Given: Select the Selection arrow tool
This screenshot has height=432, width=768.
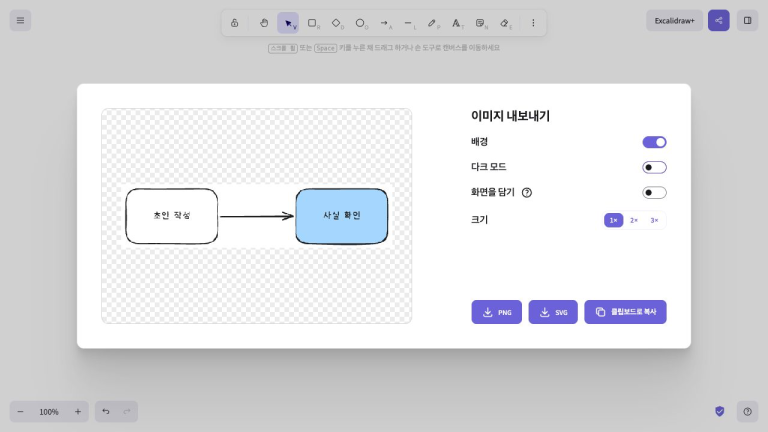Looking at the screenshot, I should click(x=288, y=23).
